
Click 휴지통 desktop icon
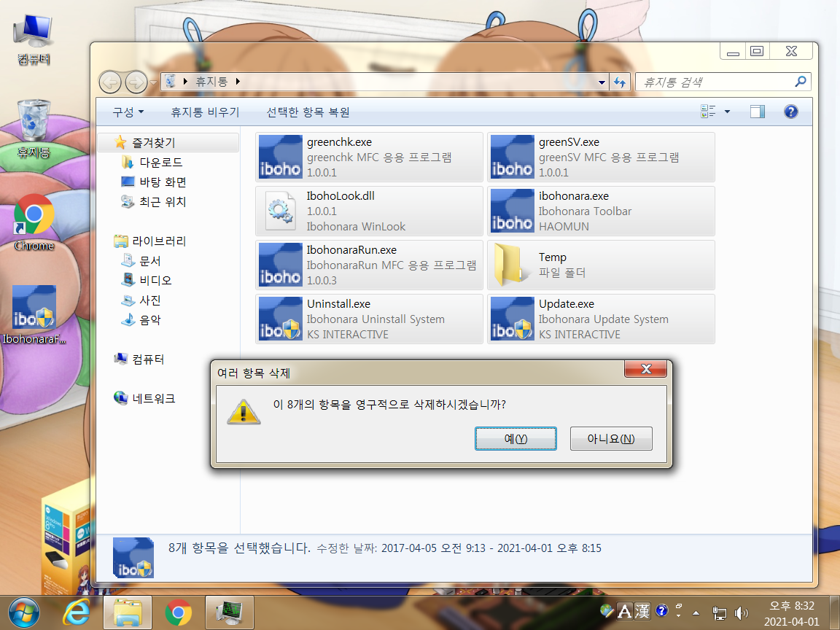click(x=34, y=129)
